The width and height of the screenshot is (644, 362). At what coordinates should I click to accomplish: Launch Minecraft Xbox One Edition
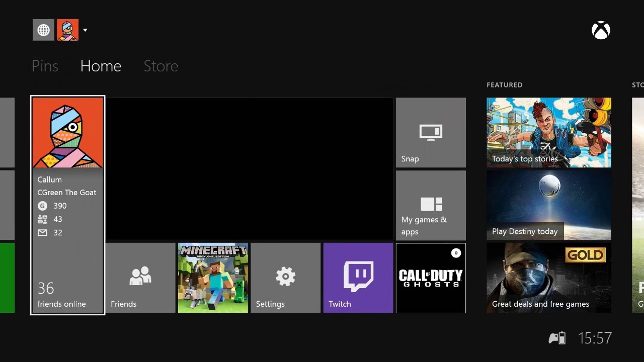tap(213, 278)
